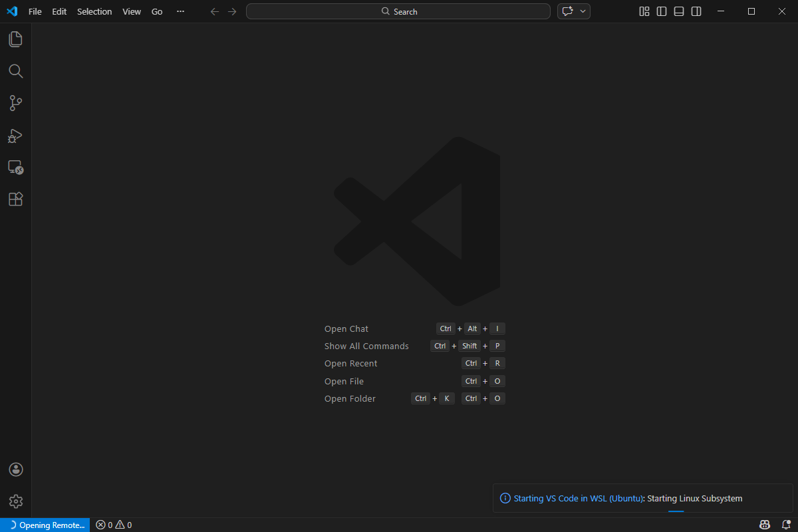Screen dimensions: 798x532
Task: Open the Extensions view
Action: (x=15, y=199)
